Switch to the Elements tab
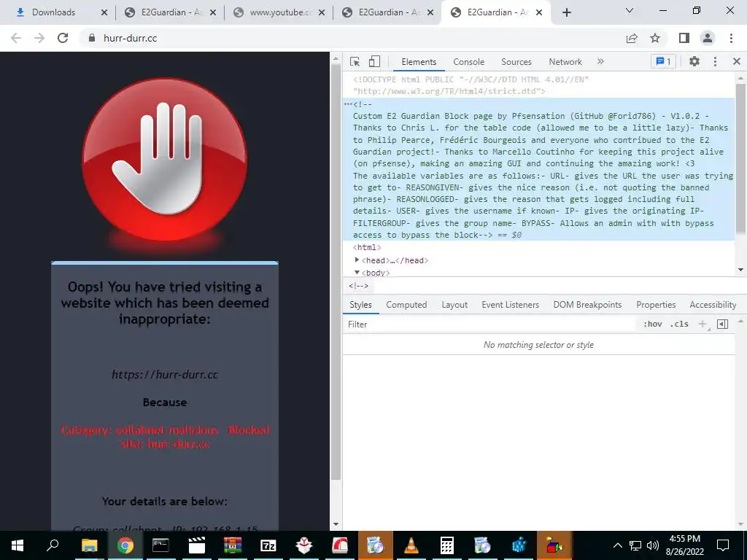The width and height of the screenshot is (747, 560). click(x=419, y=62)
